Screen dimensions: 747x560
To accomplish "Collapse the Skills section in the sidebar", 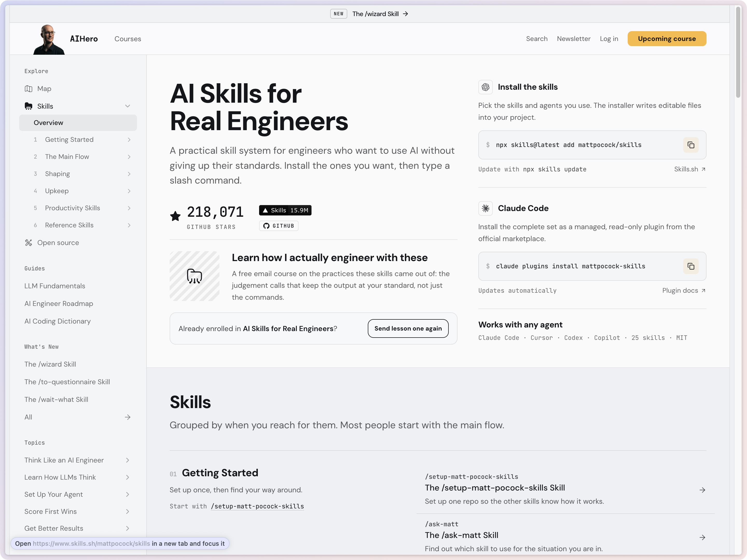I will coord(128,106).
